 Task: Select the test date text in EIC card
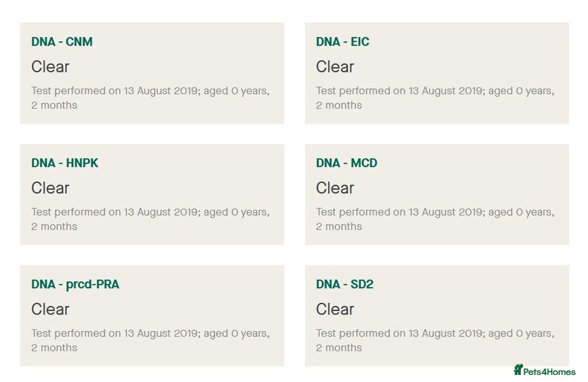point(435,98)
